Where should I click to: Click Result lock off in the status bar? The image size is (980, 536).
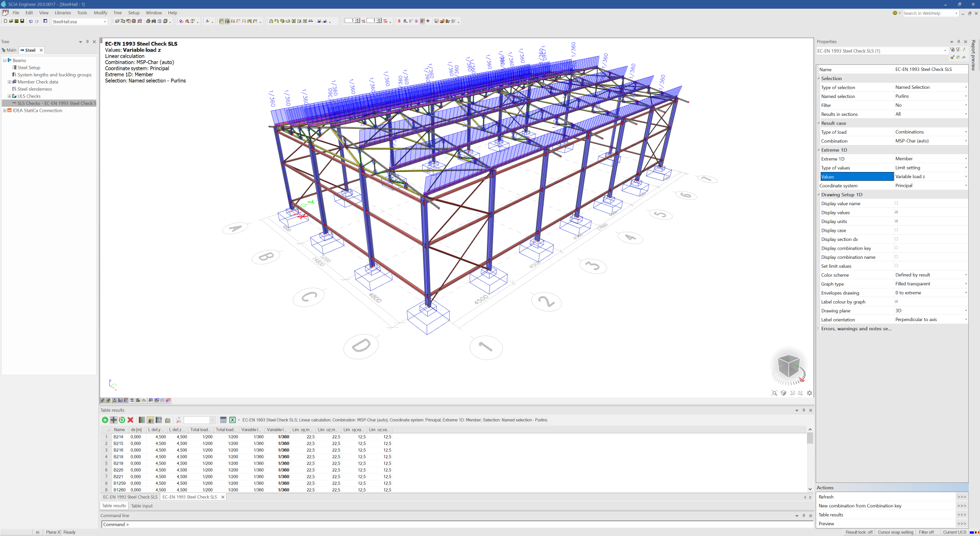[x=859, y=532]
